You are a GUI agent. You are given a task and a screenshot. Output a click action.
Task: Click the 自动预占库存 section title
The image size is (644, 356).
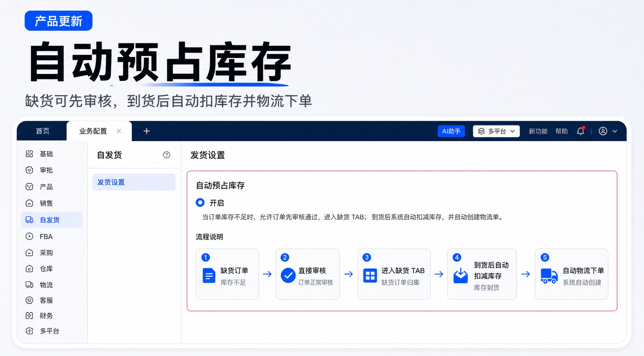(220, 185)
